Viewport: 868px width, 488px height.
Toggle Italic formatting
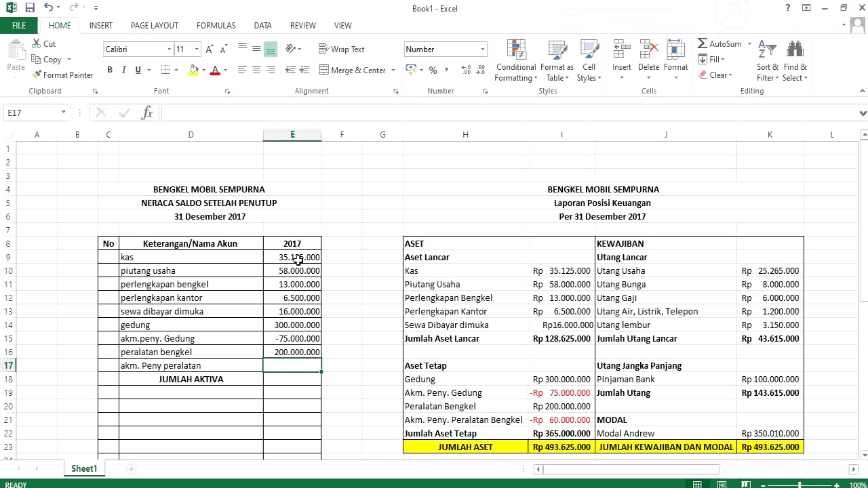tap(124, 70)
